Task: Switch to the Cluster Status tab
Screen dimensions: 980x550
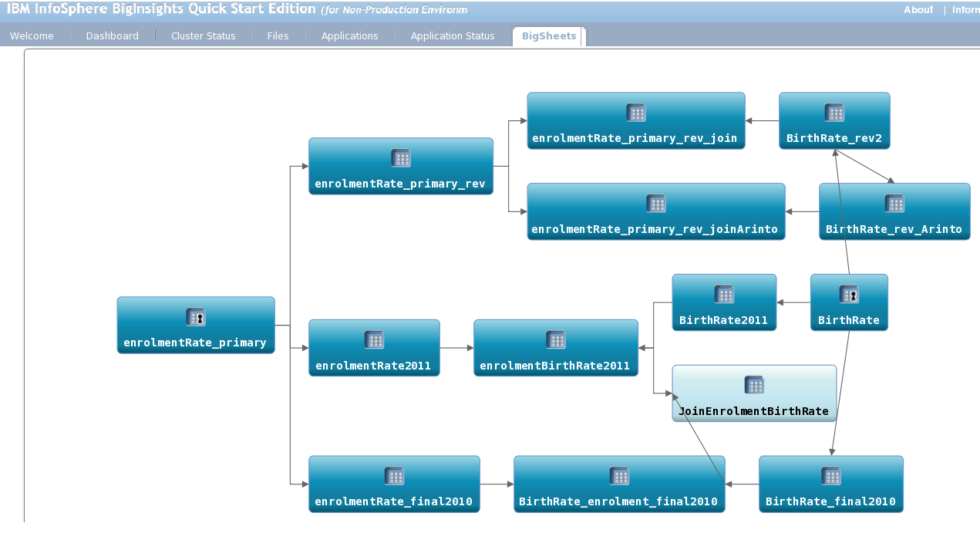Action: 204,36
